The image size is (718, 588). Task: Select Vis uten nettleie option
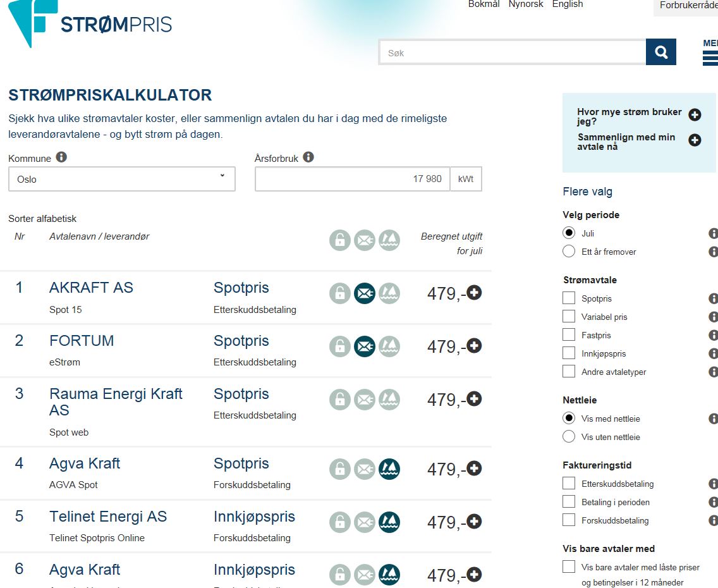(569, 437)
